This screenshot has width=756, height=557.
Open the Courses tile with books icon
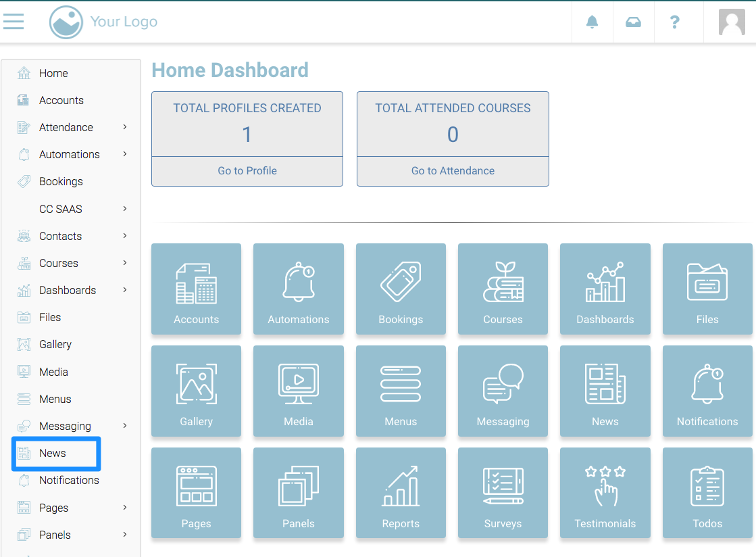pyautogui.click(x=503, y=289)
